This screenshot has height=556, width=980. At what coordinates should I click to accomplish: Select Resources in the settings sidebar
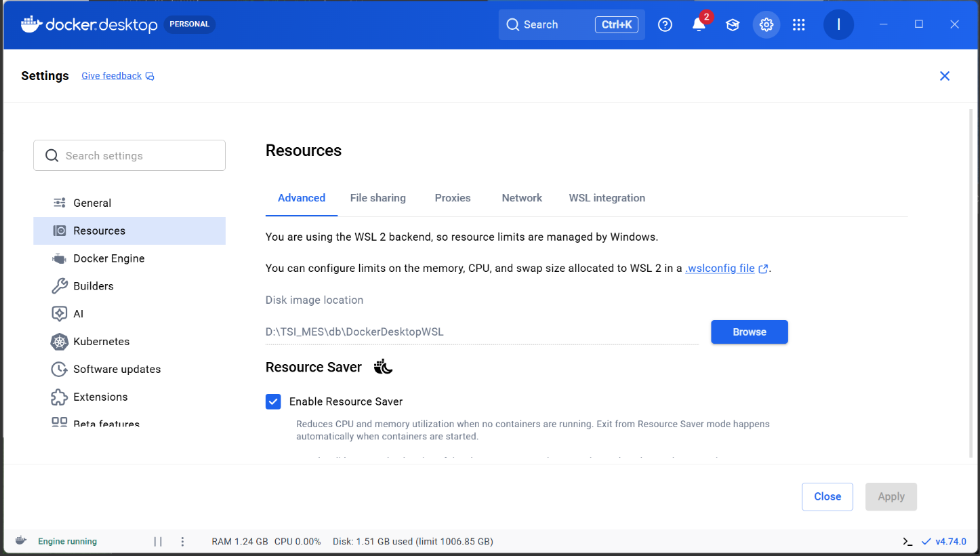point(129,231)
